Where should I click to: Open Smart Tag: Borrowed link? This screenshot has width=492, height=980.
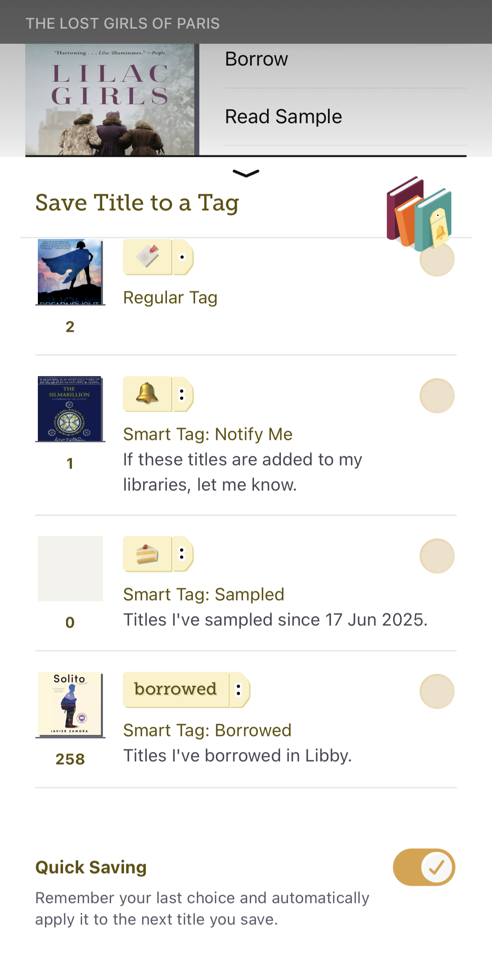click(x=207, y=730)
